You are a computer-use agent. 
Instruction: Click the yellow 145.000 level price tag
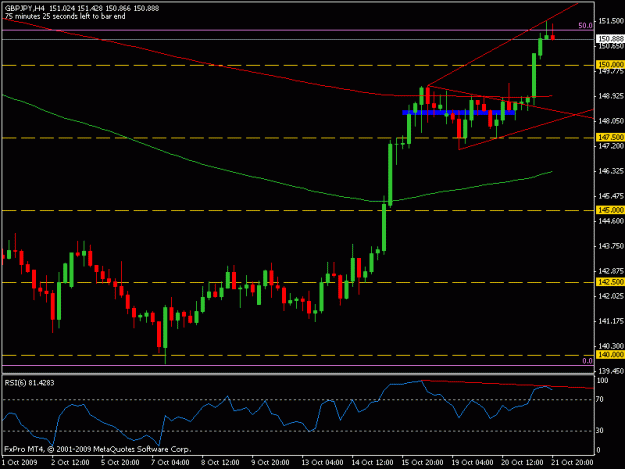[611, 210]
